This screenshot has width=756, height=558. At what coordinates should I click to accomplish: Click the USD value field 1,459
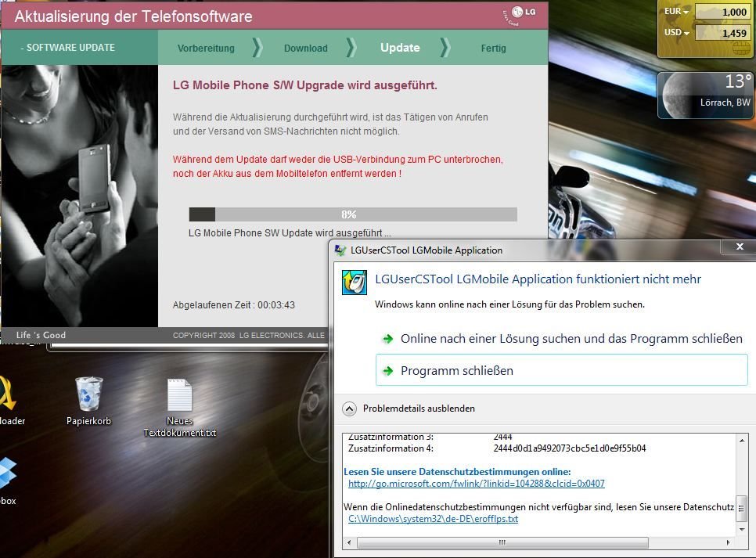(x=722, y=33)
